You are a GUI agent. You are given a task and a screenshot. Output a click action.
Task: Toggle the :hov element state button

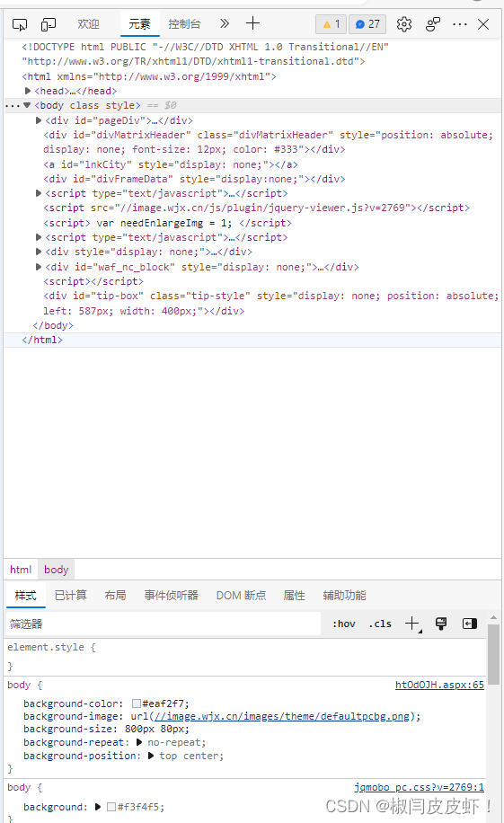[344, 624]
